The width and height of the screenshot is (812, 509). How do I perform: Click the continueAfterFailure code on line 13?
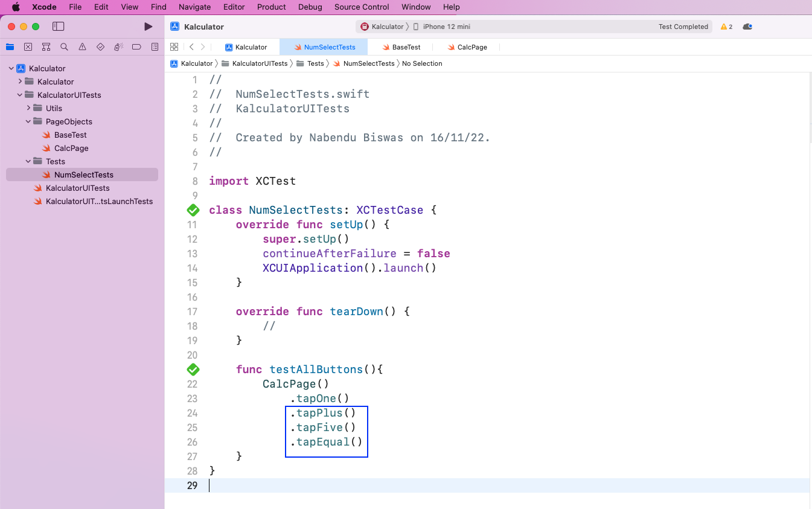[x=330, y=254]
